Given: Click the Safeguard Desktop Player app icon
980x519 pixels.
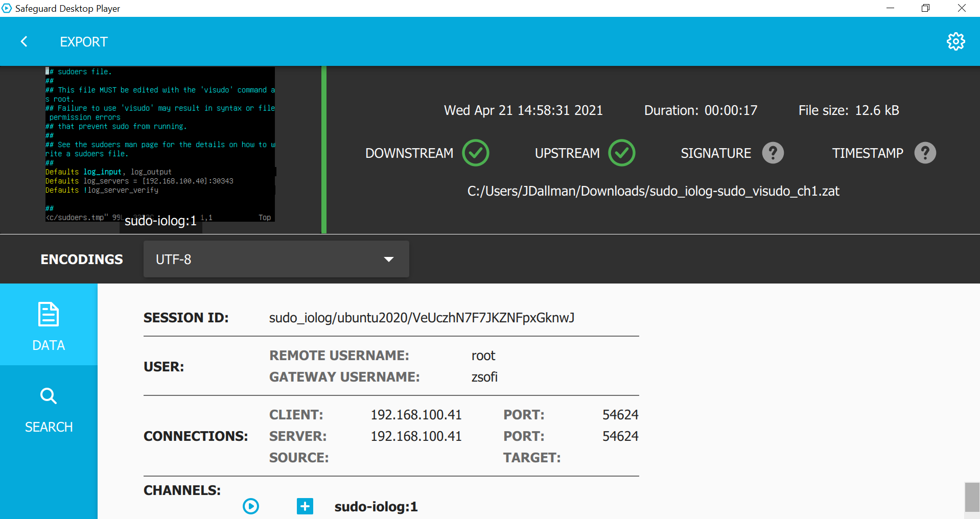Looking at the screenshot, I should pos(7,8).
